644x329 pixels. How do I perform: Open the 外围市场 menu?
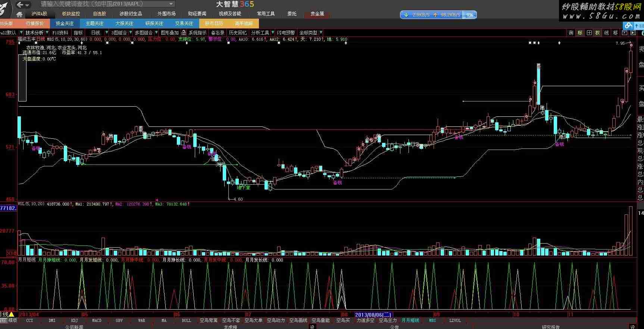(166, 14)
